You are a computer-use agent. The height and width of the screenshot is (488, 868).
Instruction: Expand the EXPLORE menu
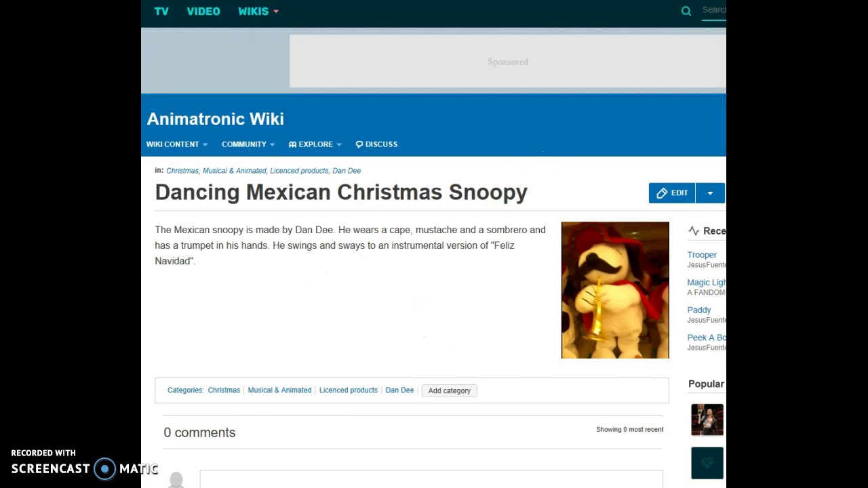(315, 144)
